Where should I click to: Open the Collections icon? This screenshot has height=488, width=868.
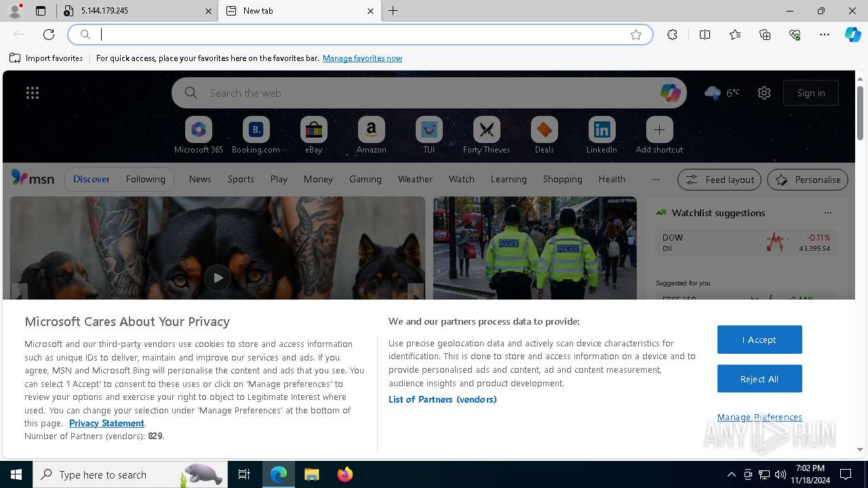765,35
